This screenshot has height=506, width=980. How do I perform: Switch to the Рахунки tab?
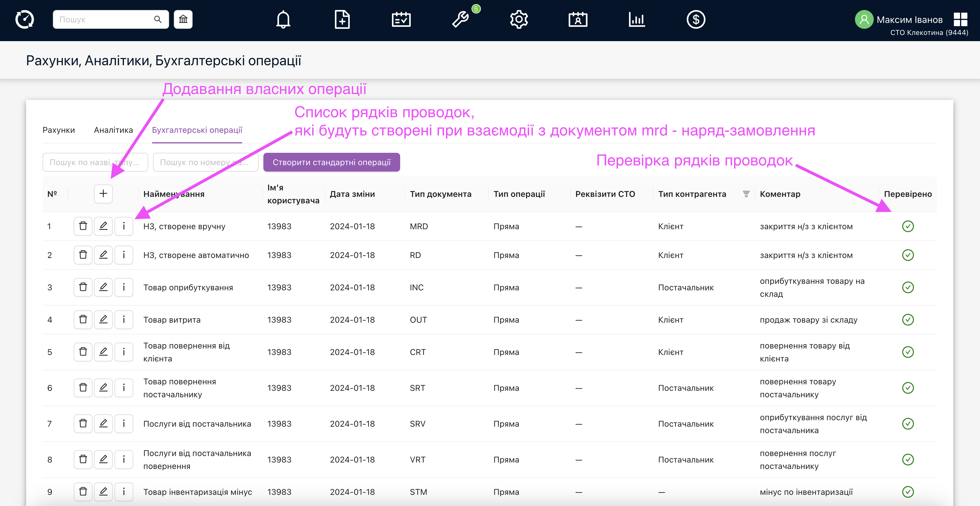click(59, 130)
